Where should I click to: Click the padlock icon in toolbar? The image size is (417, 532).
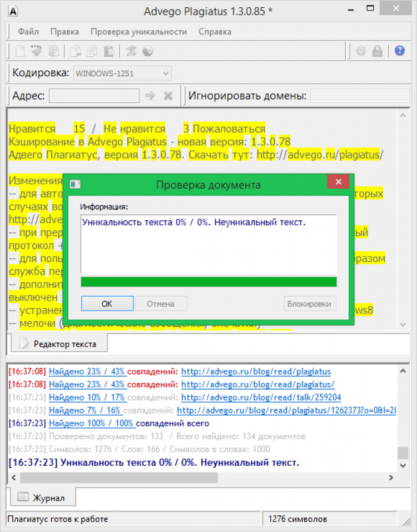378,51
